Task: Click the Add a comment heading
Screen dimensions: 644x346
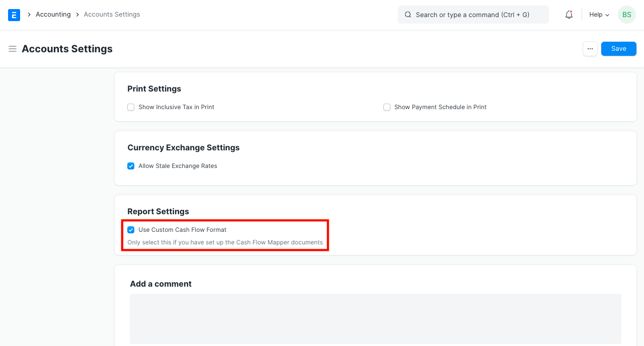Action: (x=160, y=284)
